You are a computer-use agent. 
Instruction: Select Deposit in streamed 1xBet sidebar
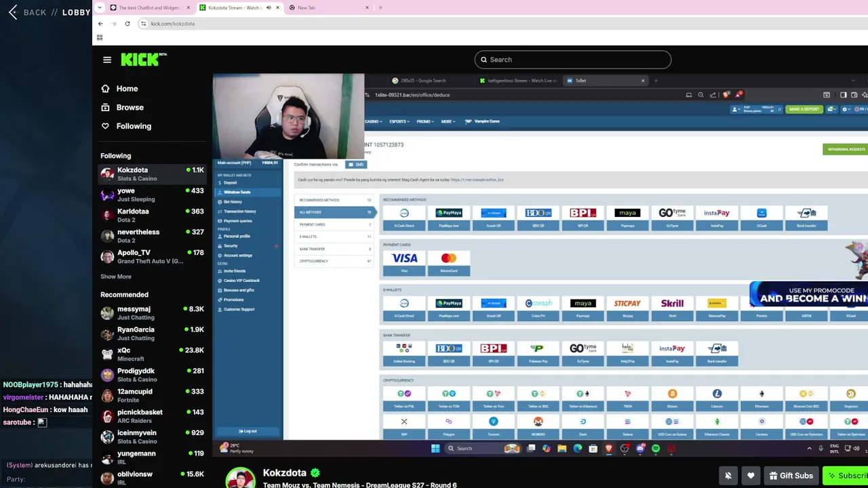pyautogui.click(x=231, y=183)
